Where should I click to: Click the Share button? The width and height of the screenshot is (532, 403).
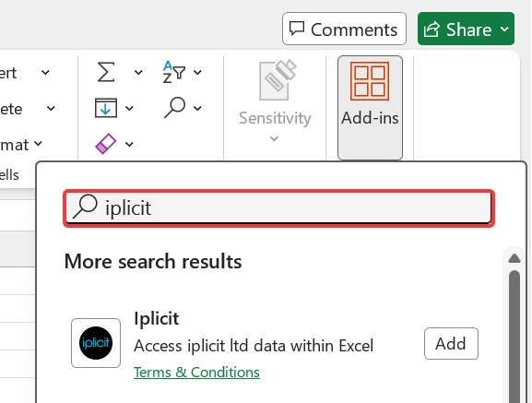457,29
